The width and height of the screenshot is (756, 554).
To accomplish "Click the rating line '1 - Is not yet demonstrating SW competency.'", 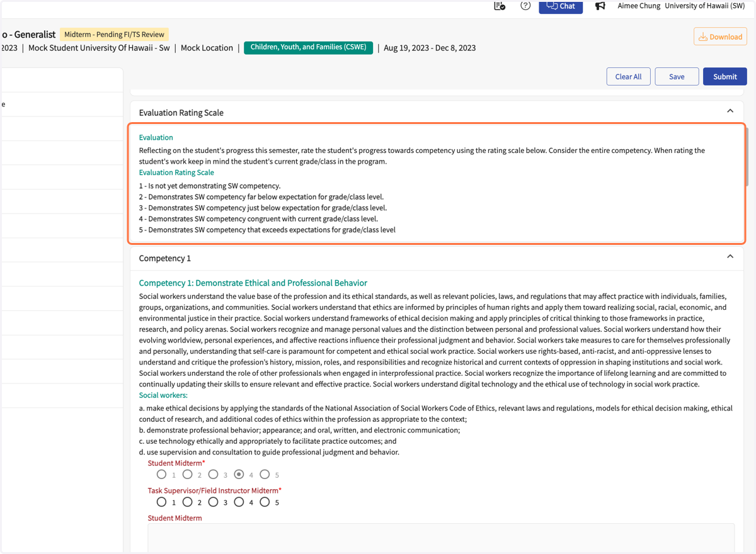I will coord(210,186).
